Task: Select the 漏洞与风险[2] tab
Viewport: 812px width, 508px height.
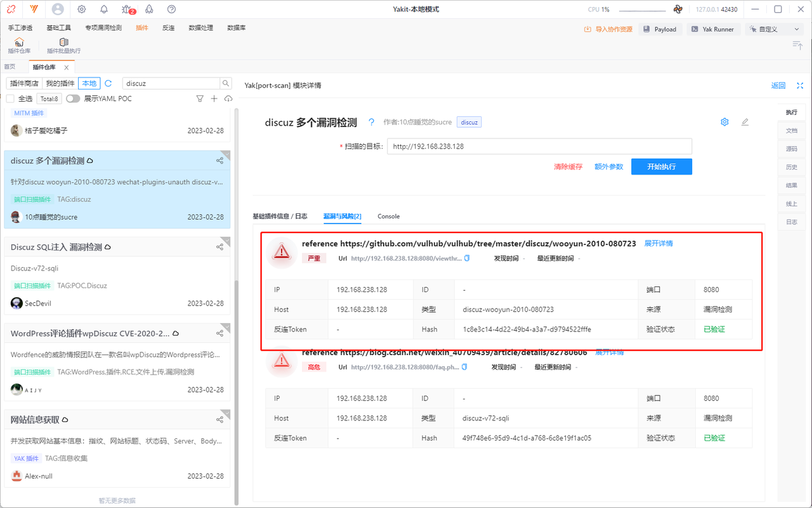Action: coord(343,216)
